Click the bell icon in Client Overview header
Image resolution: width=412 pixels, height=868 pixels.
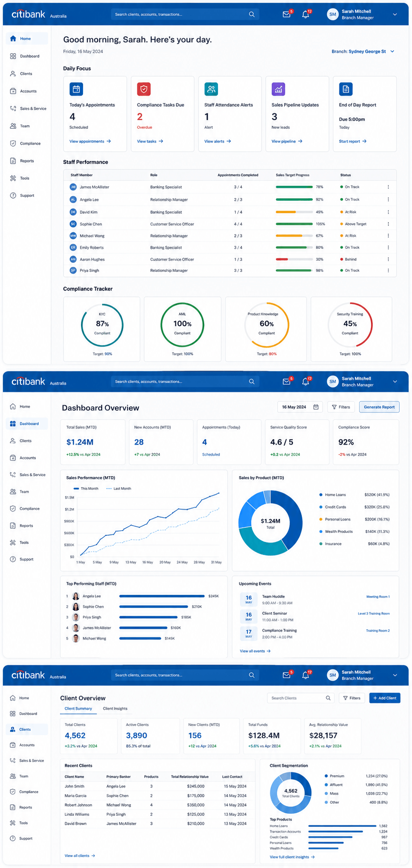(x=306, y=675)
